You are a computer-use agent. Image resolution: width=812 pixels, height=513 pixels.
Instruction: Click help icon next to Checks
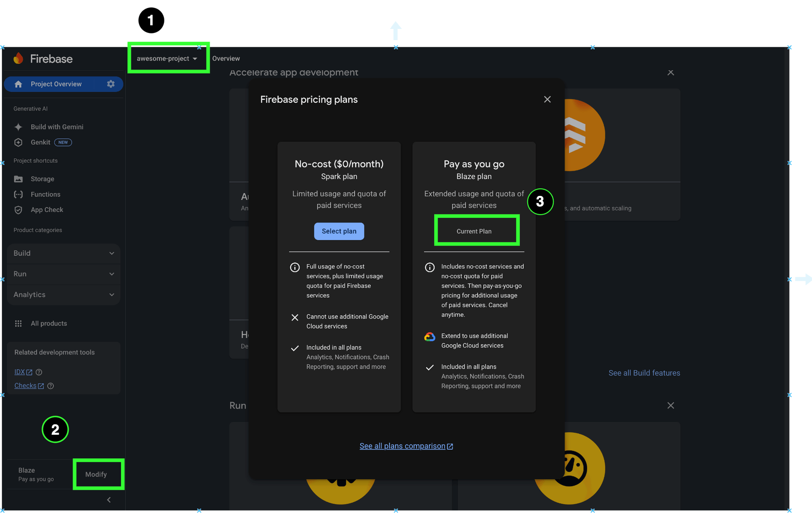(51, 386)
